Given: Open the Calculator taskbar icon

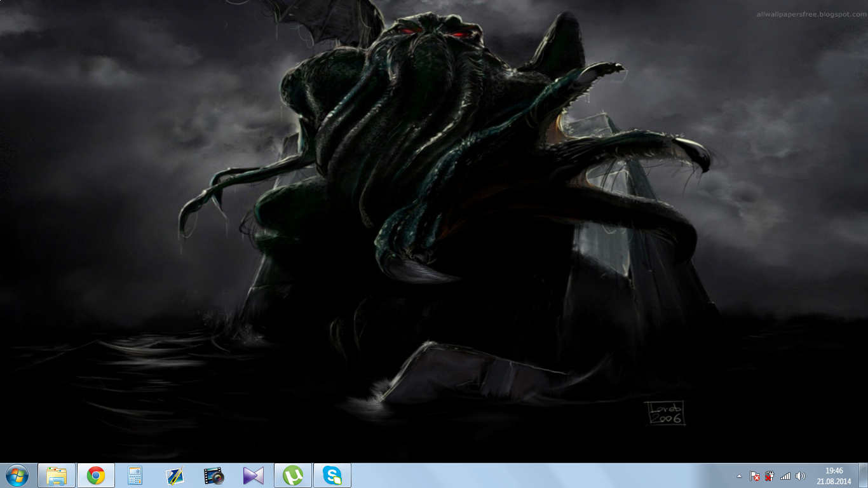Looking at the screenshot, I should tap(135, 475).
